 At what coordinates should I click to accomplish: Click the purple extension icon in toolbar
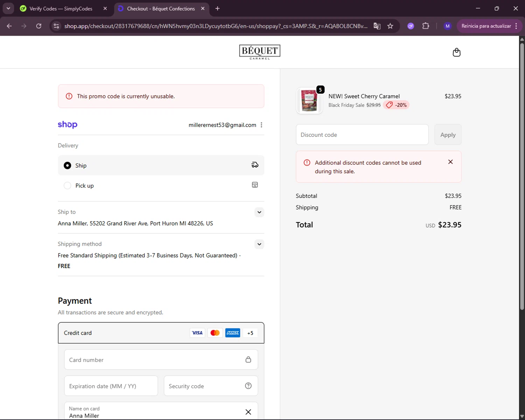tap(411, 26)
